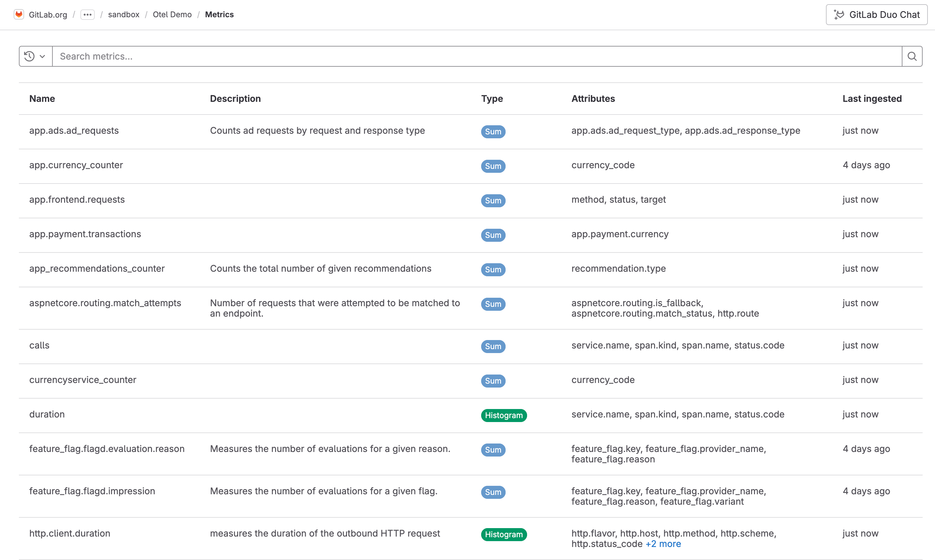Click the GitLab logo icon

19,14
